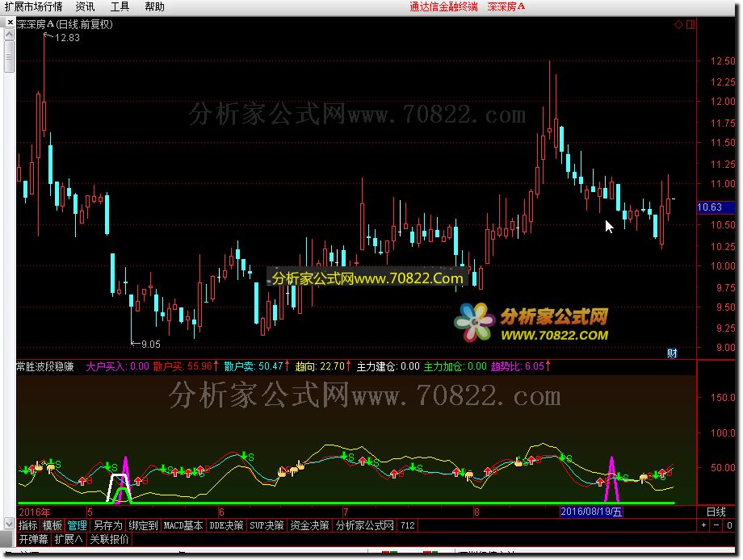Click the month 8 marker on the time axis
The image size is (743, 560).
[476, 512]
